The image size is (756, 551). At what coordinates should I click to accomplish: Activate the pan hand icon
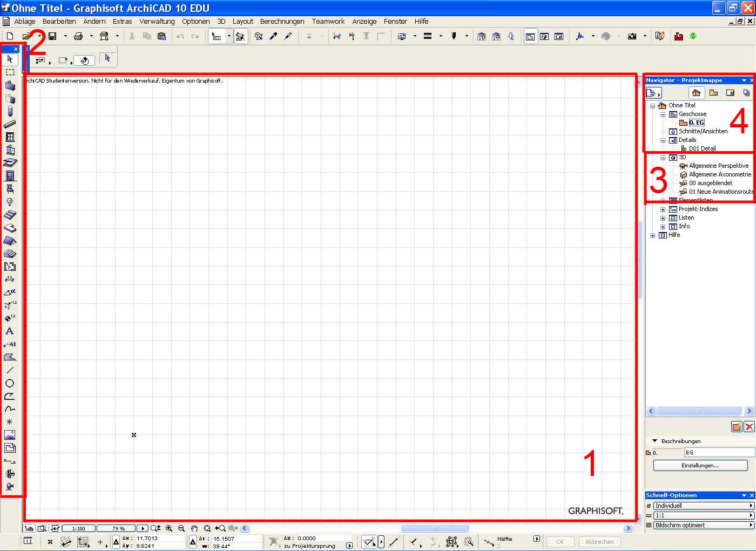(194, 528)
